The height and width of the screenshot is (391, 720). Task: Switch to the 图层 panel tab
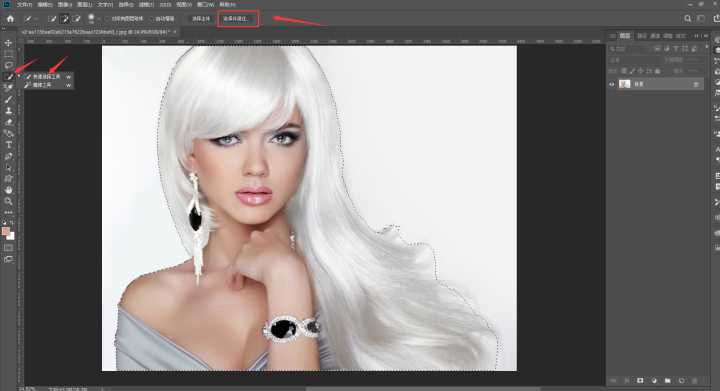tap(625, 36)
